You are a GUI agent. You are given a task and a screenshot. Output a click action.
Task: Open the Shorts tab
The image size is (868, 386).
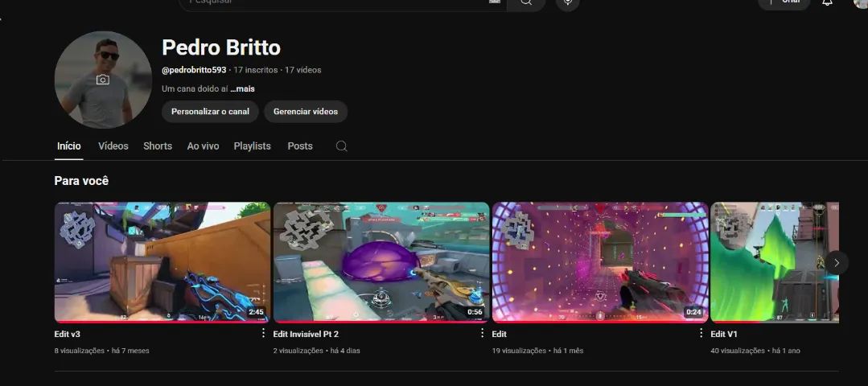click(x=158, y=146)
